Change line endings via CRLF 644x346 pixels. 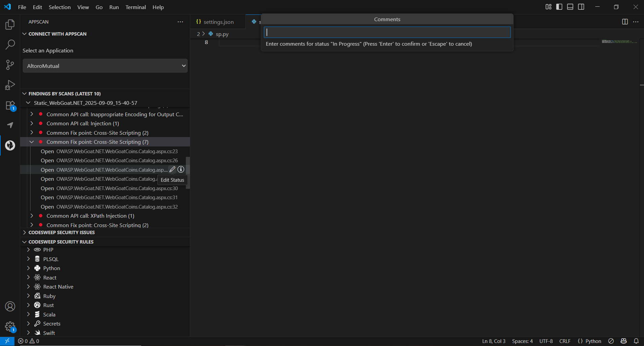[565, 341]
